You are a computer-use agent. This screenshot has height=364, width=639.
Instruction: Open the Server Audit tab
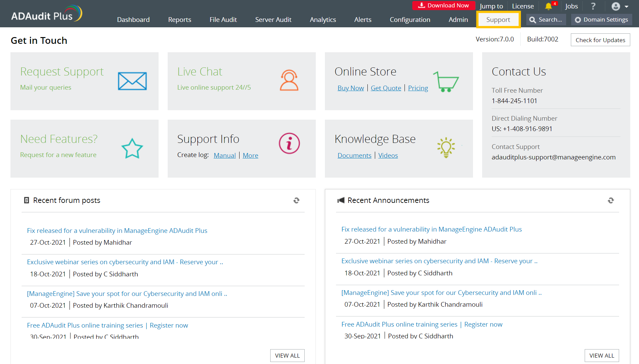tap(273, 20)
